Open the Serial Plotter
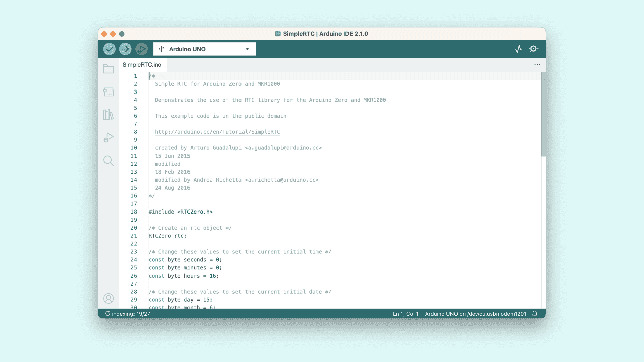Image resolution: width=644 pixels, height=362 pixels. 518,49
